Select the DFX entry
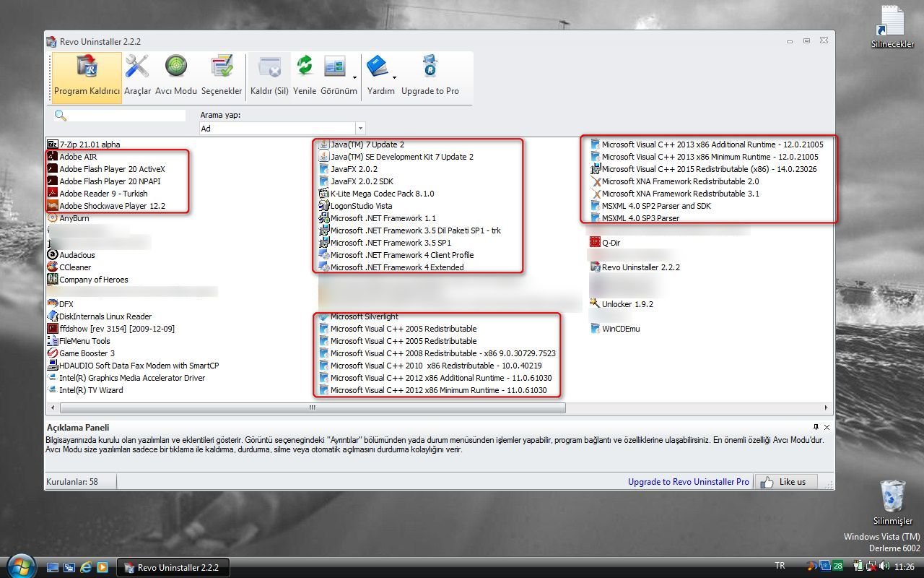Screen dimensions: 924x578 [61, 304]
